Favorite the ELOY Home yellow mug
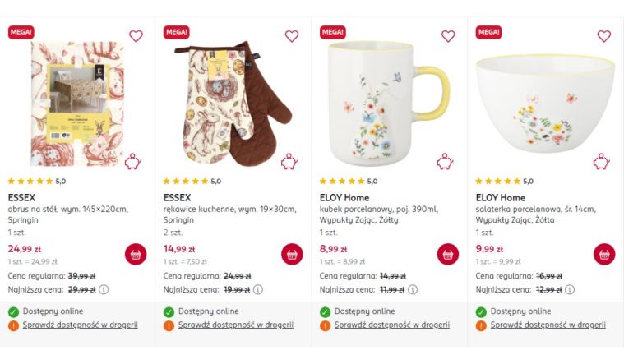Image resolution: width=624 pixels, height=364 pixels. tap(448, 36)
